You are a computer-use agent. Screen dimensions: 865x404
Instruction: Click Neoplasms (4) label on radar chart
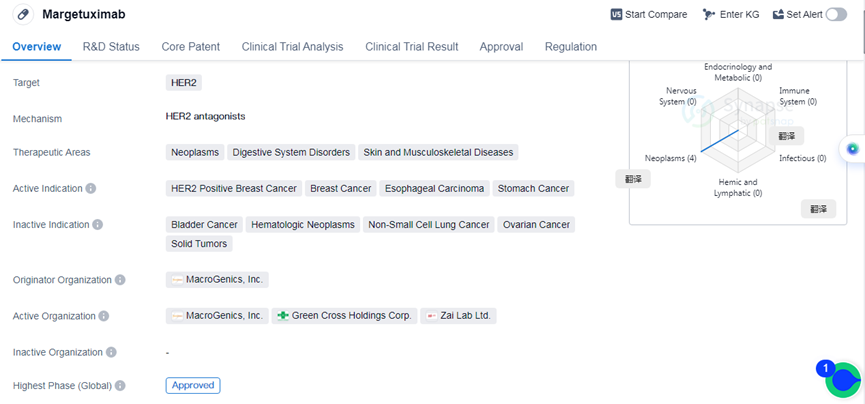click(x=671, y=158)
